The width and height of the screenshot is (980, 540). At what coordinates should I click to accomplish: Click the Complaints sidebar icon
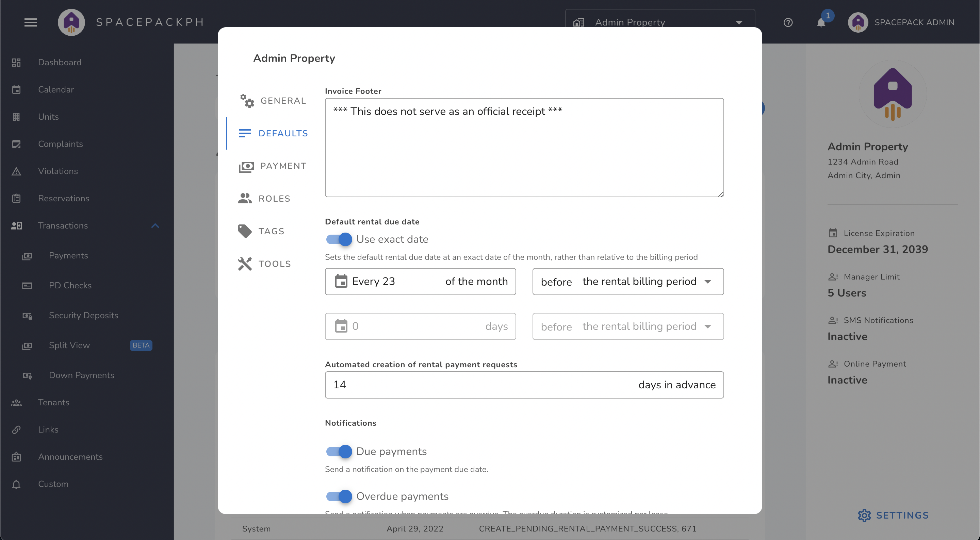tap(17, 144)
